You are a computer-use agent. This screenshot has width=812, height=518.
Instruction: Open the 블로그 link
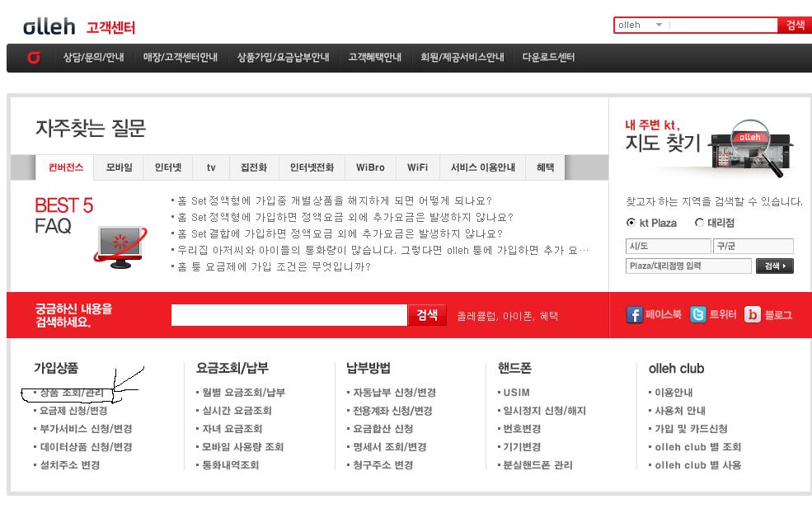click(x=778, y=314)
